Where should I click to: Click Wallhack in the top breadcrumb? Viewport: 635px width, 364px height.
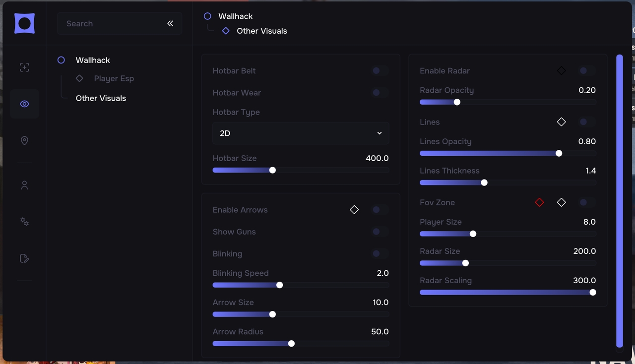[235, 16]
